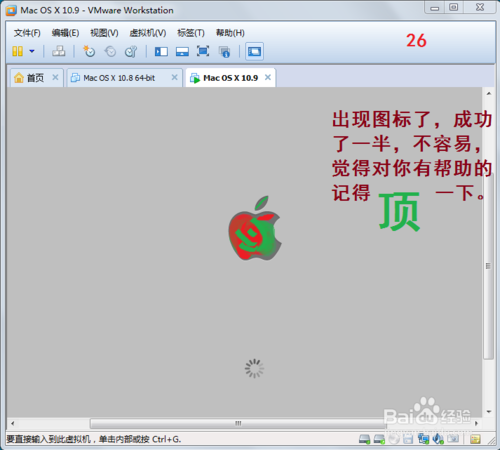Viewport: 500px width, 450px height.
Task: Click the network adapter status icon
Action: pyautogui.click(x=423, y=439)
